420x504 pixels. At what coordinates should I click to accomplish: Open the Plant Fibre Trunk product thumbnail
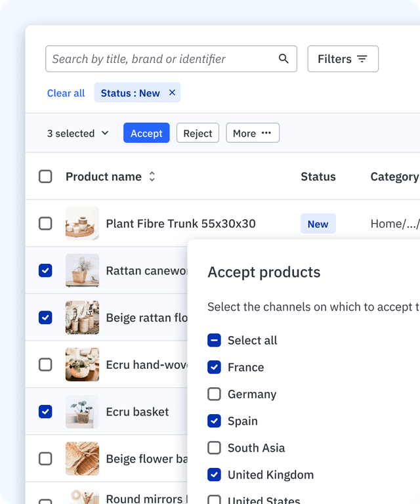coord(82,223)
